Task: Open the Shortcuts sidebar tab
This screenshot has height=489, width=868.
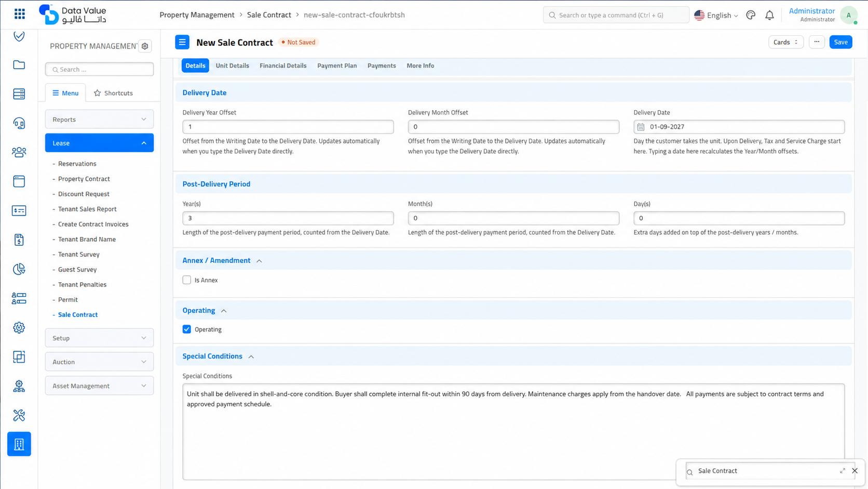Action: pyautogui.click(x=113, y=93)
